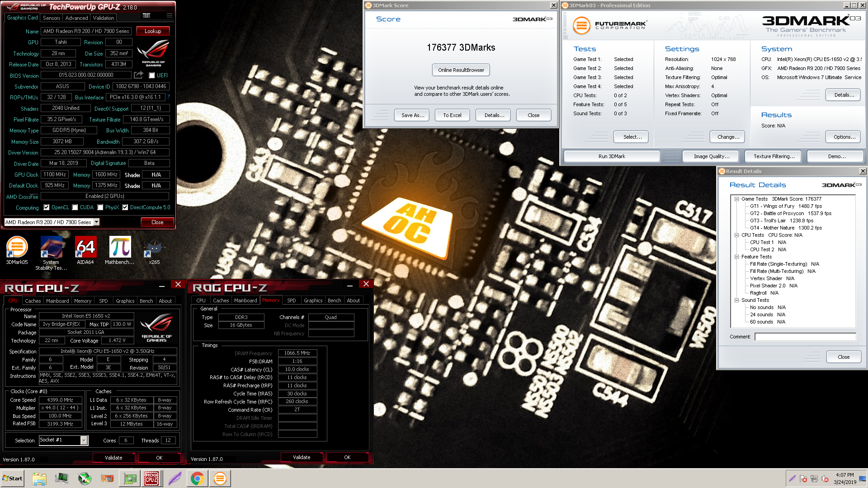The height and width of the screenshot is (488, 868).
Task: Toggle the OpenCL checkbox
Action: [x=46, y=207]
